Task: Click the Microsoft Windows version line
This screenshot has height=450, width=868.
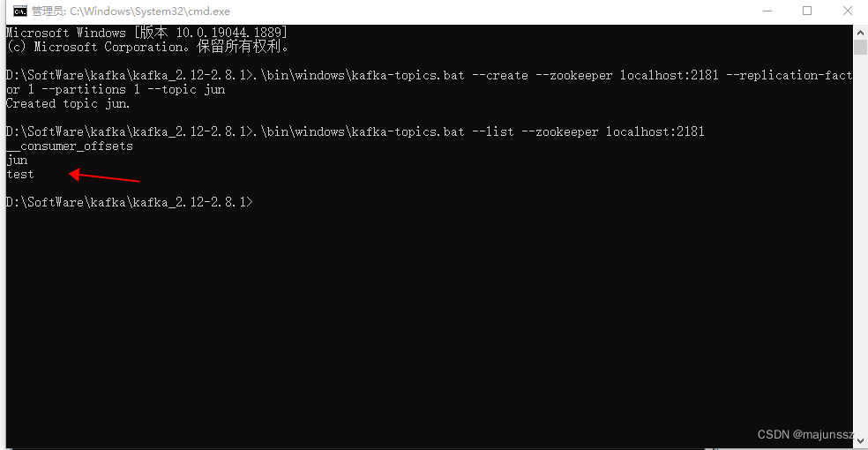Action: 146,33
